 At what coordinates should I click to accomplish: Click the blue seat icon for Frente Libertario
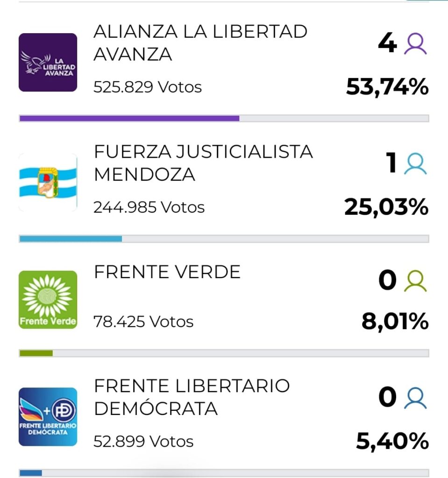pos(415,398)
